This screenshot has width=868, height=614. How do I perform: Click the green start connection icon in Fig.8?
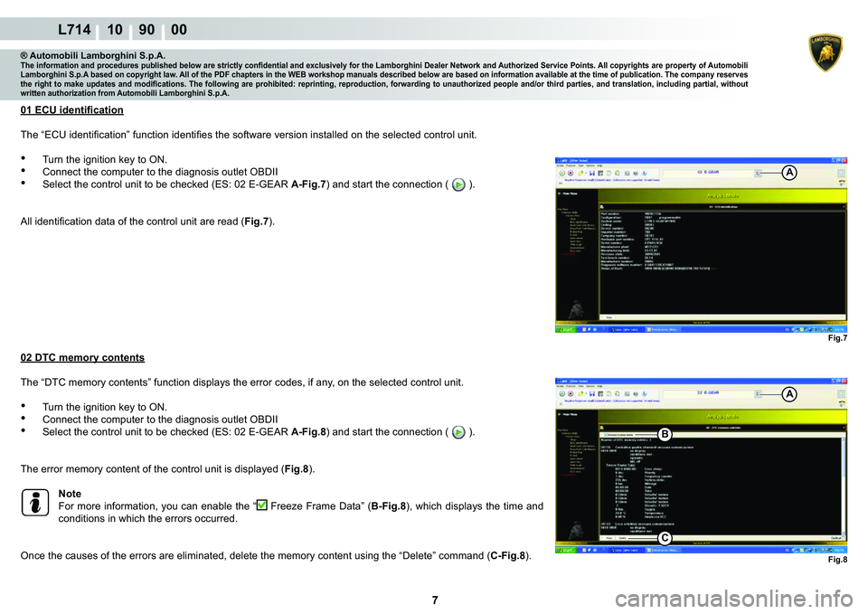point(561,393)
